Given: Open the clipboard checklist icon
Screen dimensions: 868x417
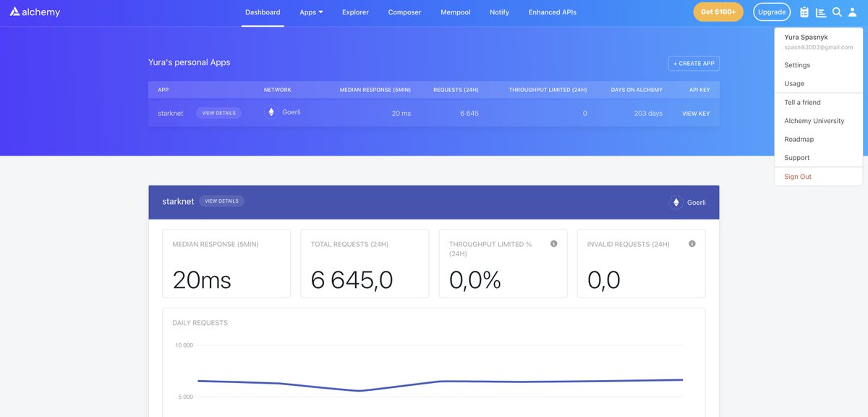Looking at the screenshot, I should [x=804, y=12].
